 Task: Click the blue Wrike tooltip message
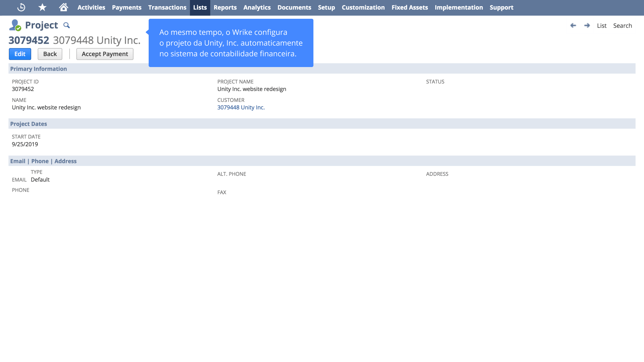click(x=231, y=43)
